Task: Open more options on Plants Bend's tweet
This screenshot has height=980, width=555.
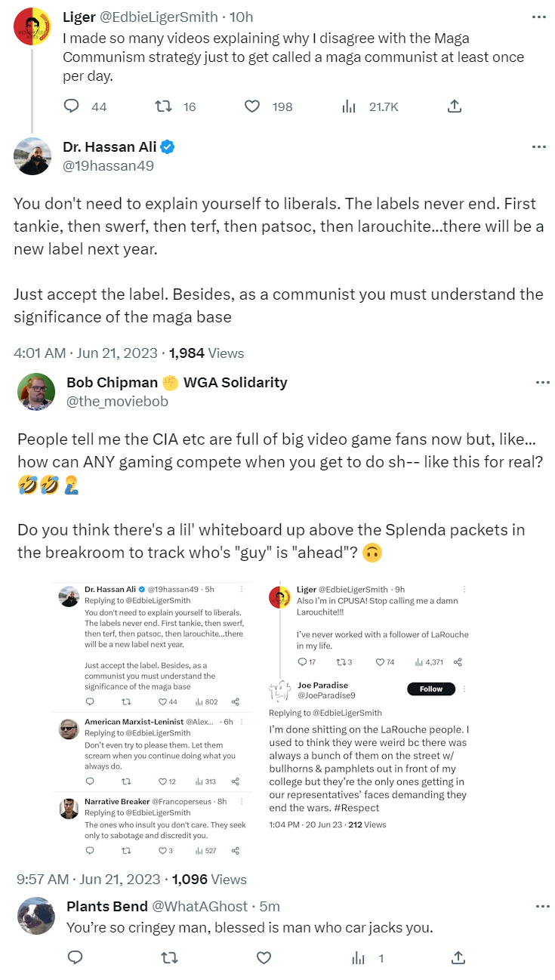Action: click(542, 906)
